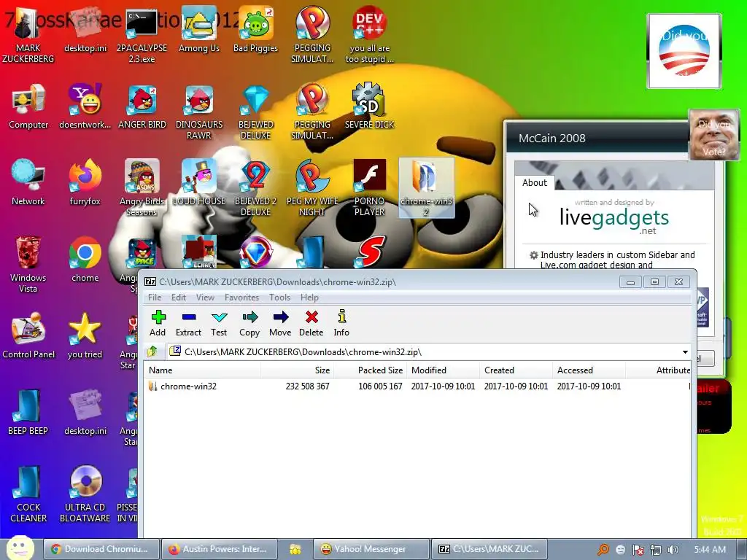
Task: Select the Control Panel desktop icon
Action: 28,336
